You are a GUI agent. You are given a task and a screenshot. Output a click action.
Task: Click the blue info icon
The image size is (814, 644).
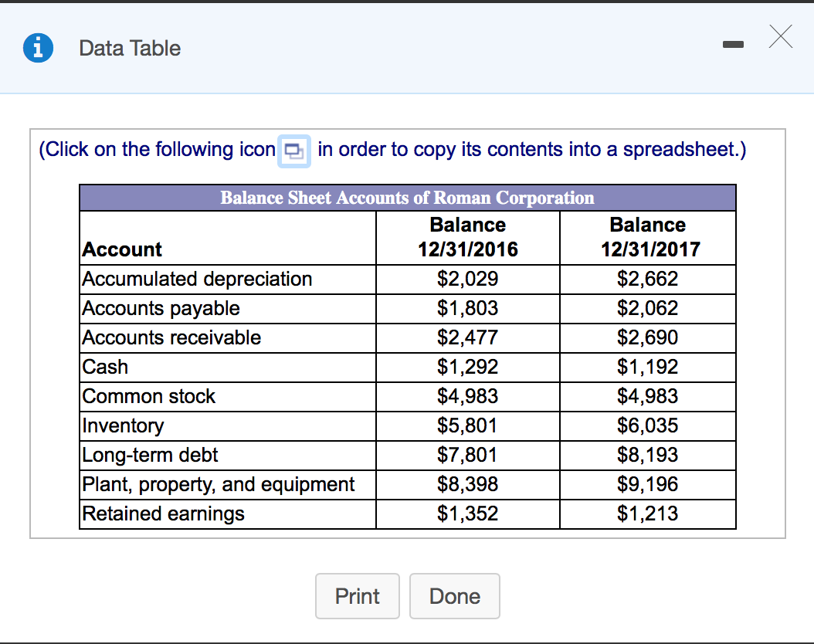pos(38,48)
